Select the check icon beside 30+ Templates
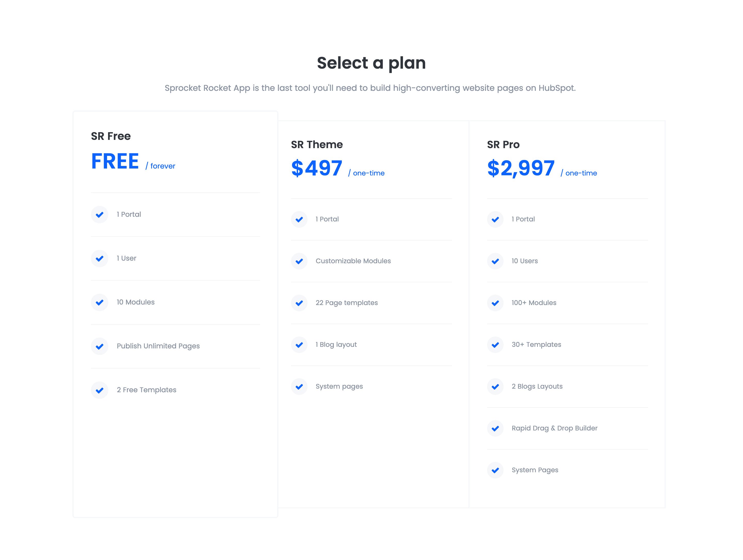Screen dimensions: 743x560 pyautogui.click(x=495, y=345)
